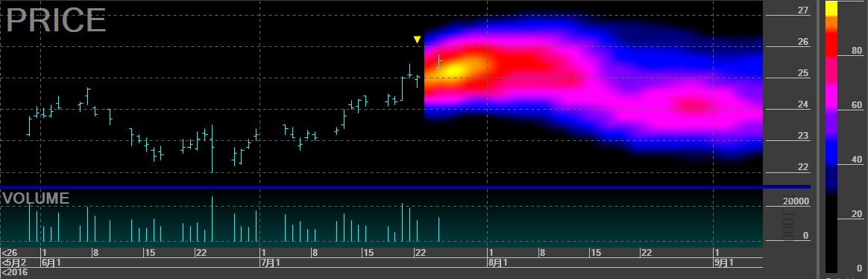Screen dimensions: 868x279
Task: Click the tallest volume bar in late June
Action: coord(212,219)
